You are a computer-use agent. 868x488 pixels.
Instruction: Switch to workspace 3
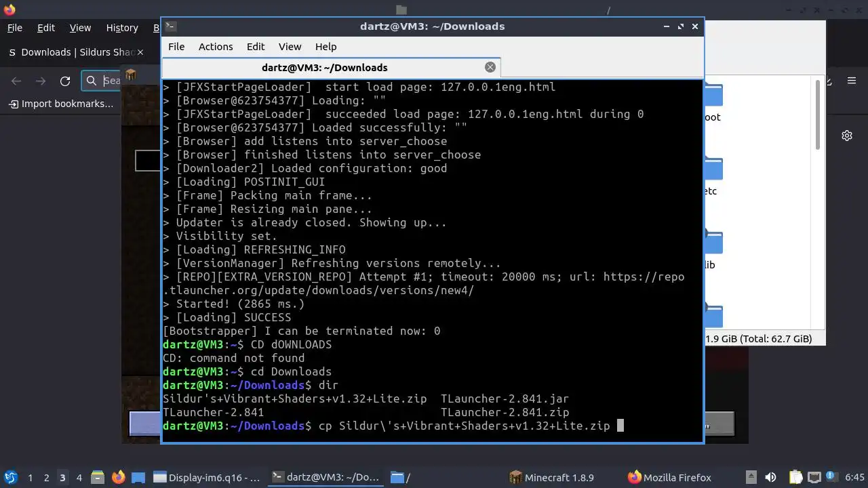click(x=62, y=477)
